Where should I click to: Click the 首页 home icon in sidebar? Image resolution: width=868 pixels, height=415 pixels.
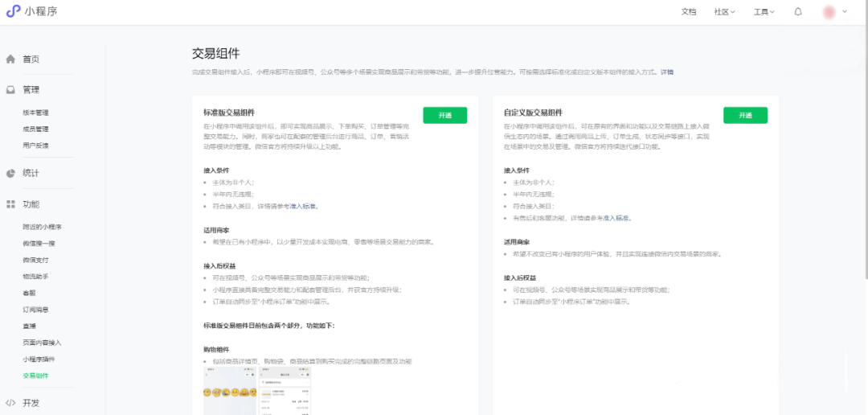pos(11,60)
